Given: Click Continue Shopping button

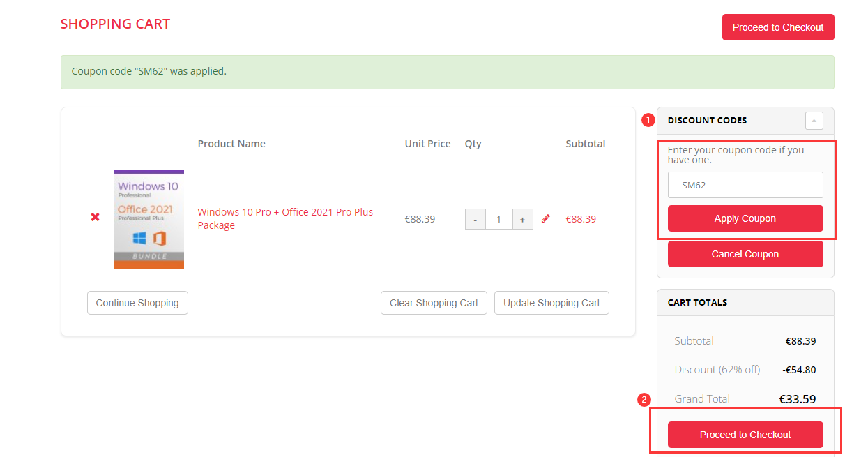Looking at the screenshot, I should click(x=137, y=303).
